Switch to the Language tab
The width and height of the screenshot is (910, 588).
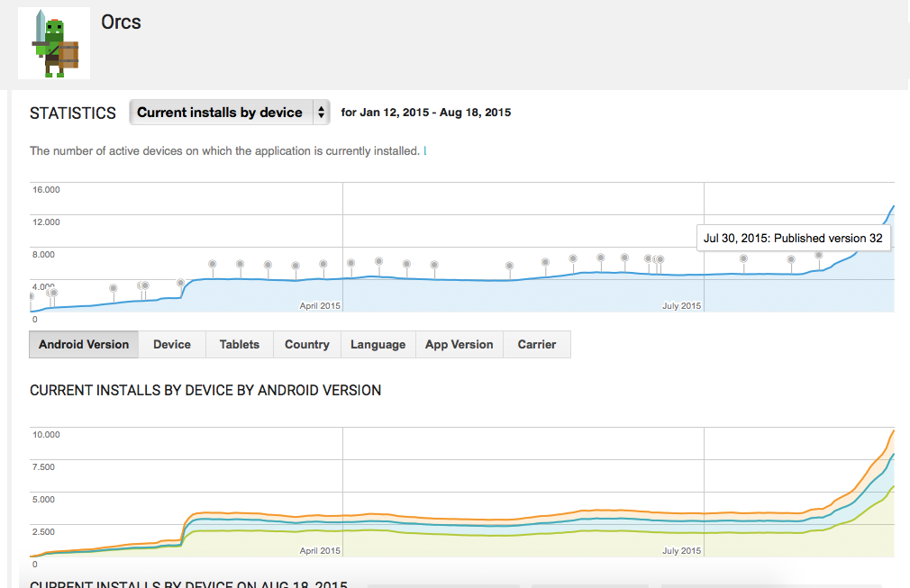378,344
